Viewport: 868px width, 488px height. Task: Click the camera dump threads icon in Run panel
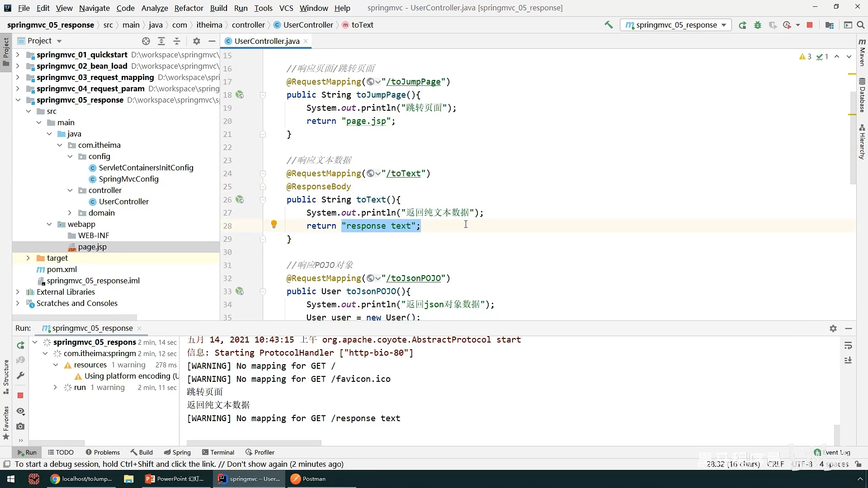20,426
